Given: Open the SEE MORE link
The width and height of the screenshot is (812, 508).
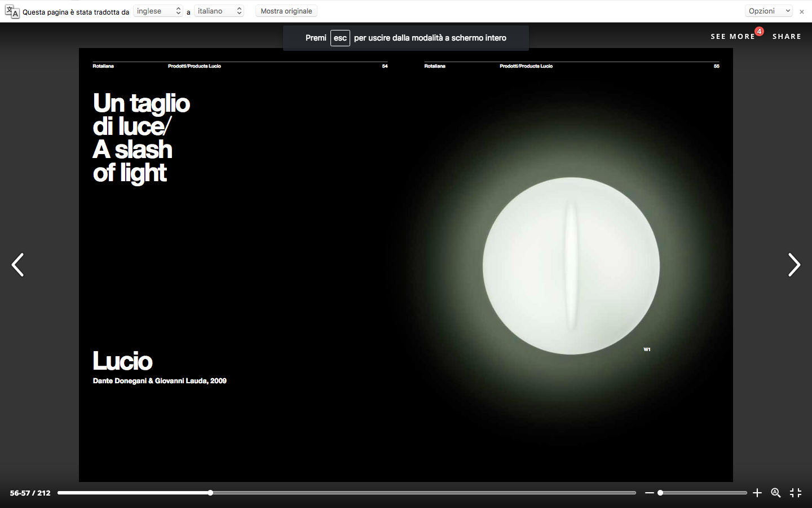Looking at the screenshot, I should pos(732,37).
